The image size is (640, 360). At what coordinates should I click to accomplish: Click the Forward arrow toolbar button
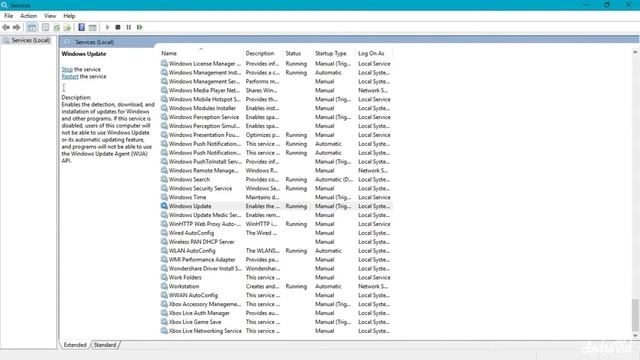point(16,27)
